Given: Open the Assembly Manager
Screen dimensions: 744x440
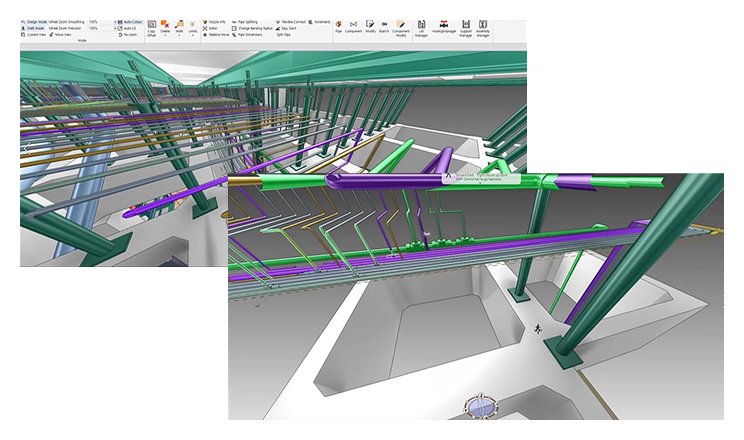Looking at the screenshot, I should [x=483, y=24].
